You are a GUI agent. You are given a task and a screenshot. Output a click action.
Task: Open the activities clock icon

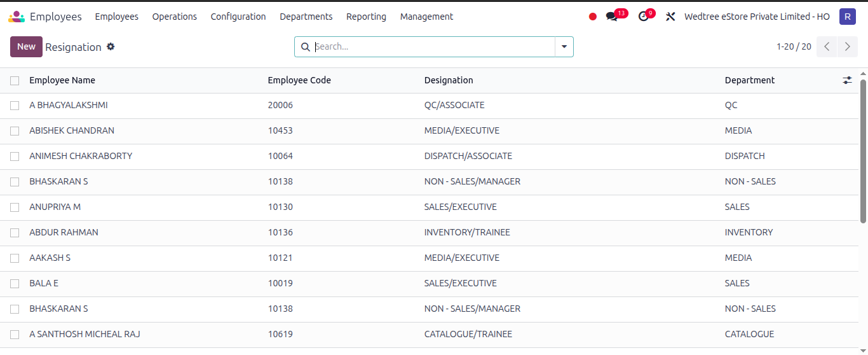point(644,17)
